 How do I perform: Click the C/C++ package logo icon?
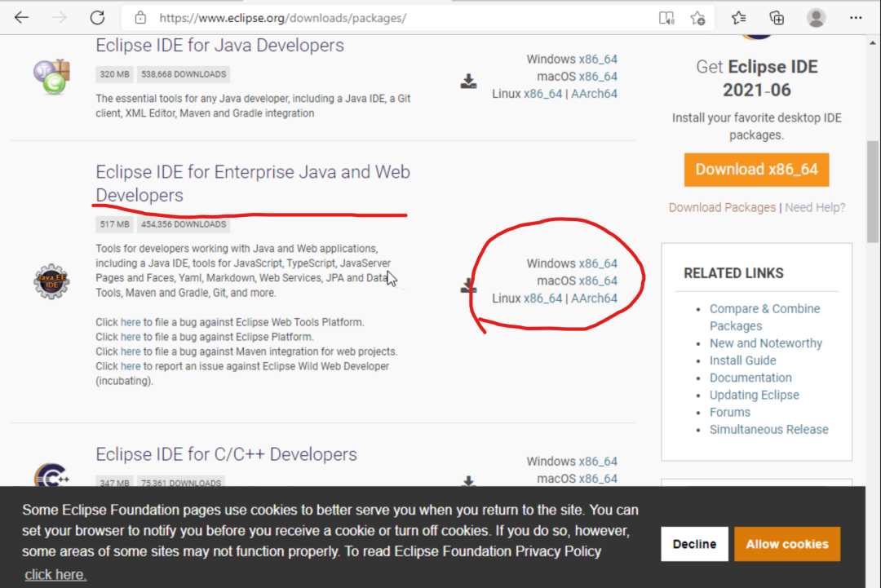click(51, 475)
